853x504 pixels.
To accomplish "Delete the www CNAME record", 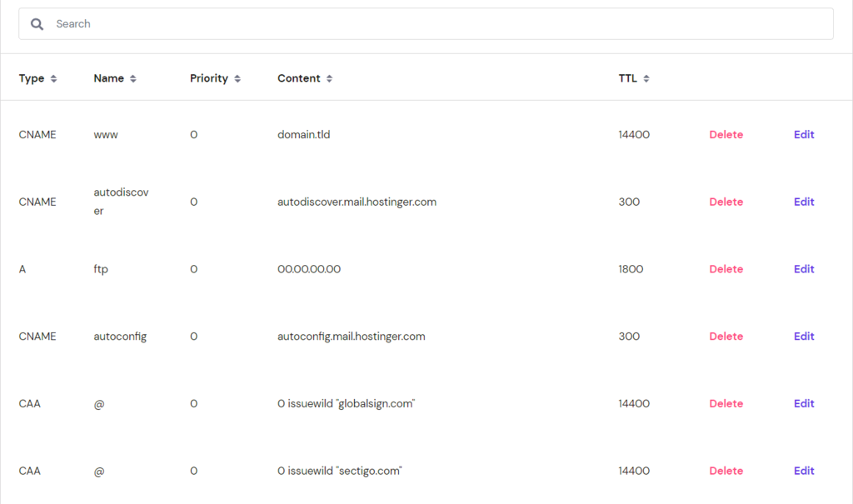I will [726, 134].
